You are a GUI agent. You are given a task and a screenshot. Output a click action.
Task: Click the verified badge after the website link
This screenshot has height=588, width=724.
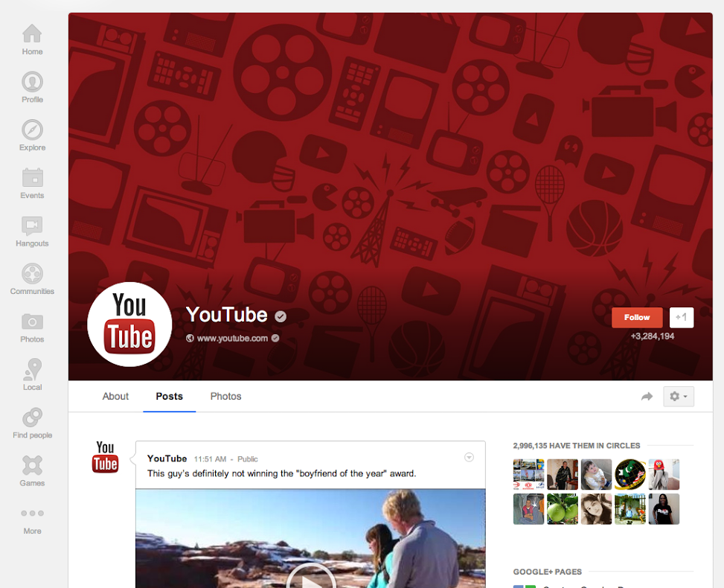click(x=275, y=338)
